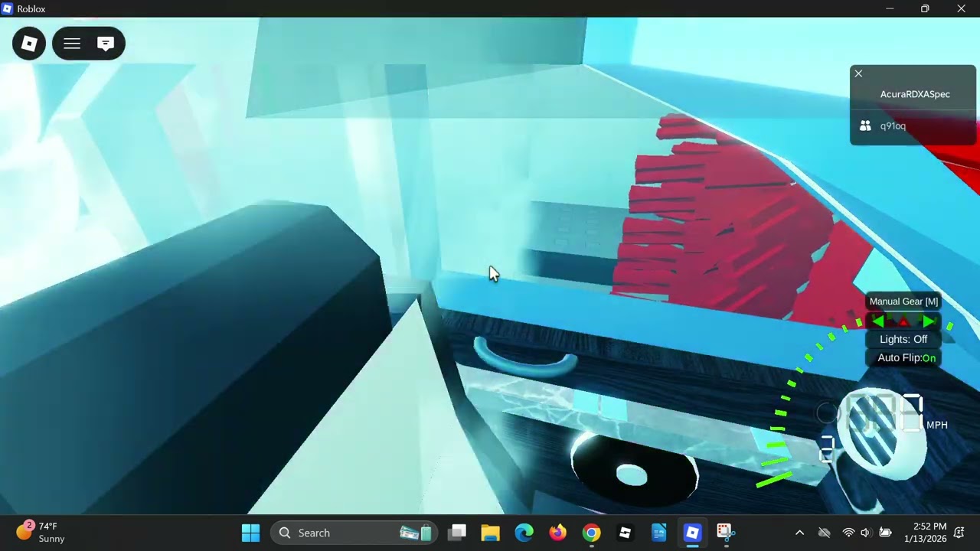
Task: Open Google Chrome from the taskbar
Action: point(591,533)
